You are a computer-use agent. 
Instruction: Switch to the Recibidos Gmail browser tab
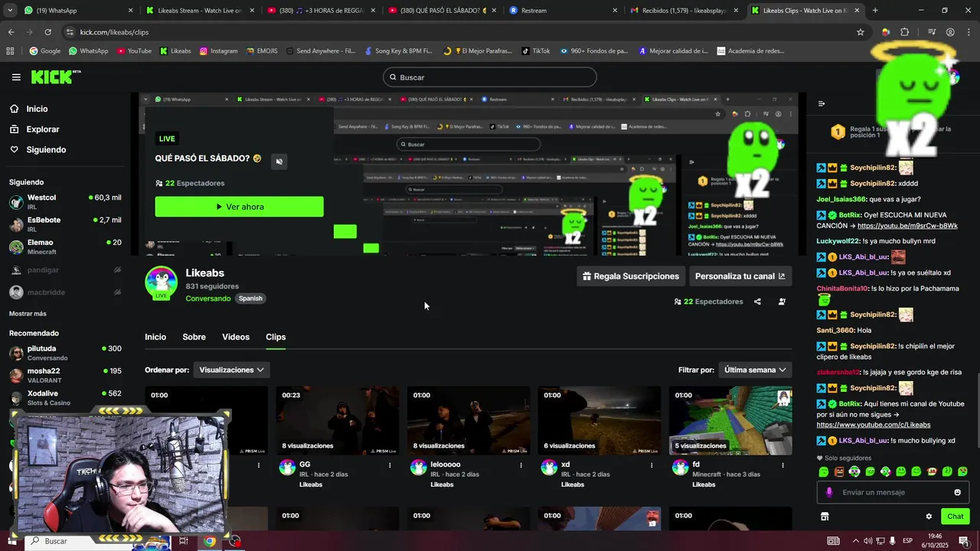coord(684,11)
